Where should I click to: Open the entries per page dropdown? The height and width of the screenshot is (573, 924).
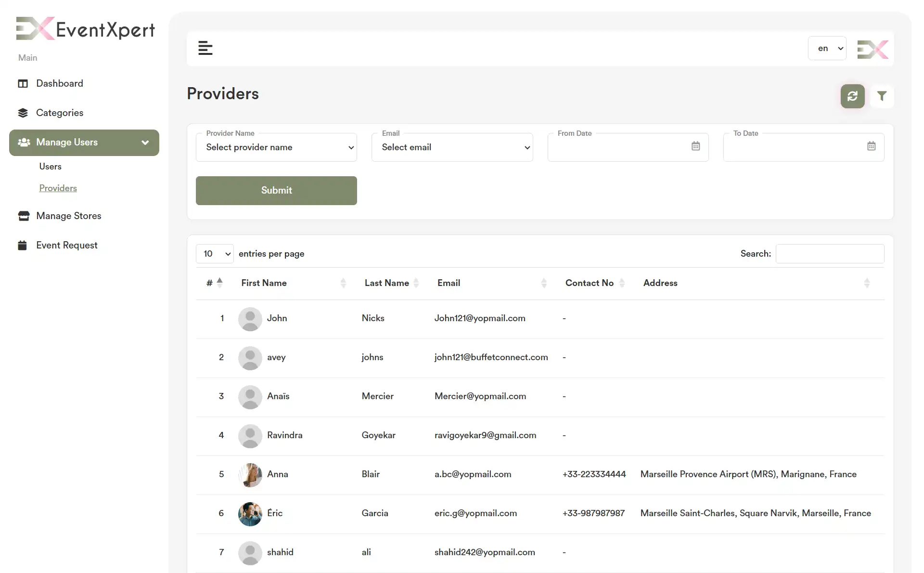tap(215, 253)
